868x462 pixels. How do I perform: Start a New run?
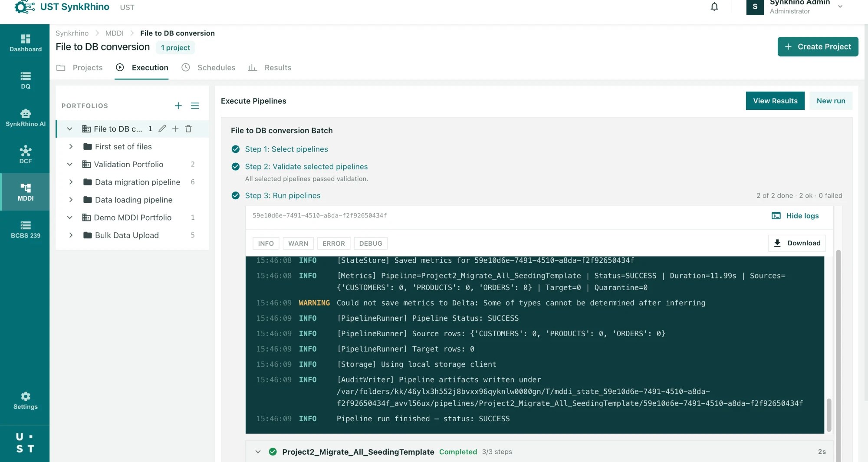coord(831,101)
